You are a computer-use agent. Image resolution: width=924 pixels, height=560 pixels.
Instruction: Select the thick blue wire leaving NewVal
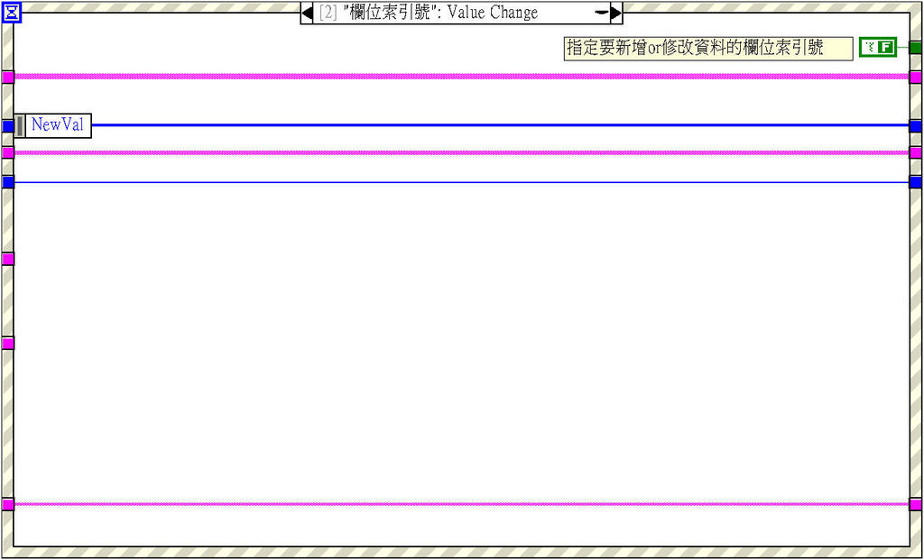click(x=500, y=124)
